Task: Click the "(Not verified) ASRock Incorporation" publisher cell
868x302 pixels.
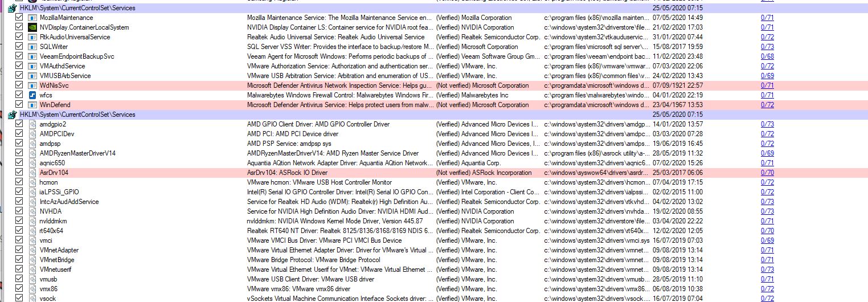Action: 484,173
